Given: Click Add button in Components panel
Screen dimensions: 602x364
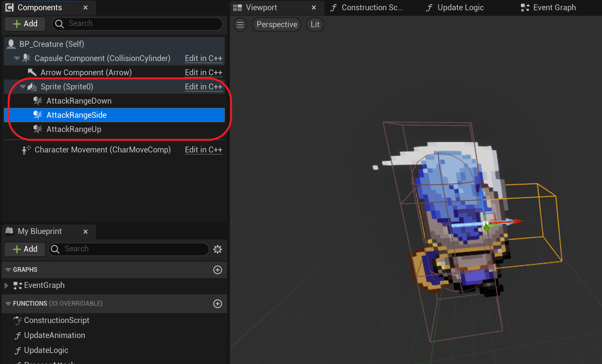Looking at the screenshot, I should point(25,24).
